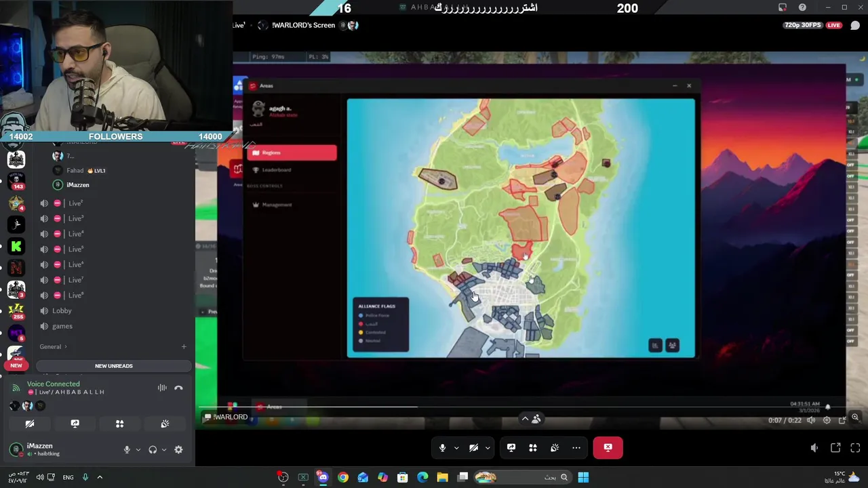
Task: Open Discord help question icon
Action: (802, 7)
